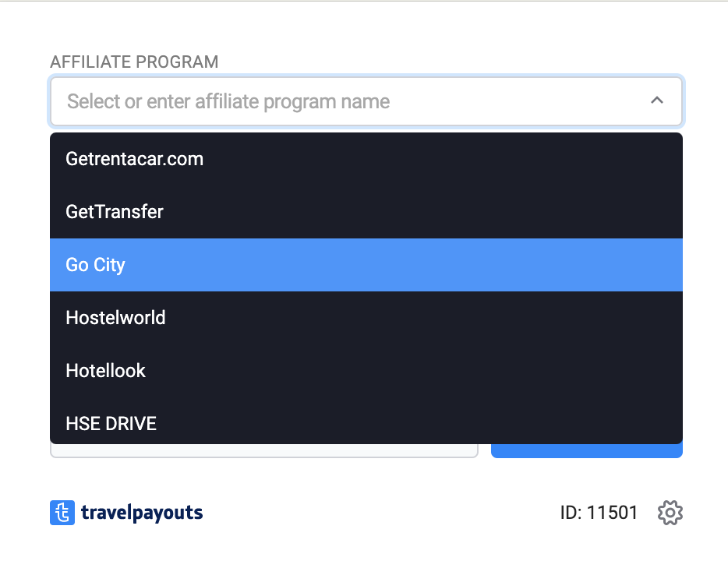The image size is (728, 561).
Task: Choose GetTransfer affiliate program
Action: pyautogui.click(x=366, y=212)
